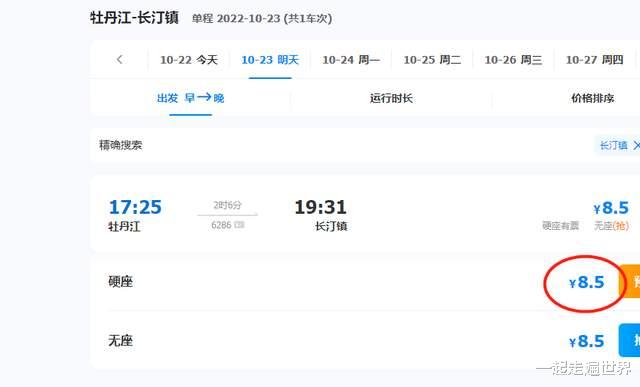Select the 10-24 周一 date tab
640x387 pixels.
point(351,60)
